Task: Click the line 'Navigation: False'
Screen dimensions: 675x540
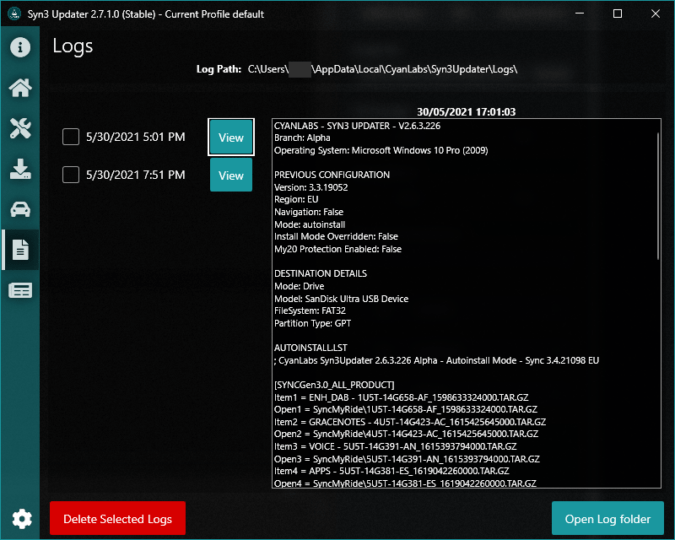Action: [x=309, y=212]
